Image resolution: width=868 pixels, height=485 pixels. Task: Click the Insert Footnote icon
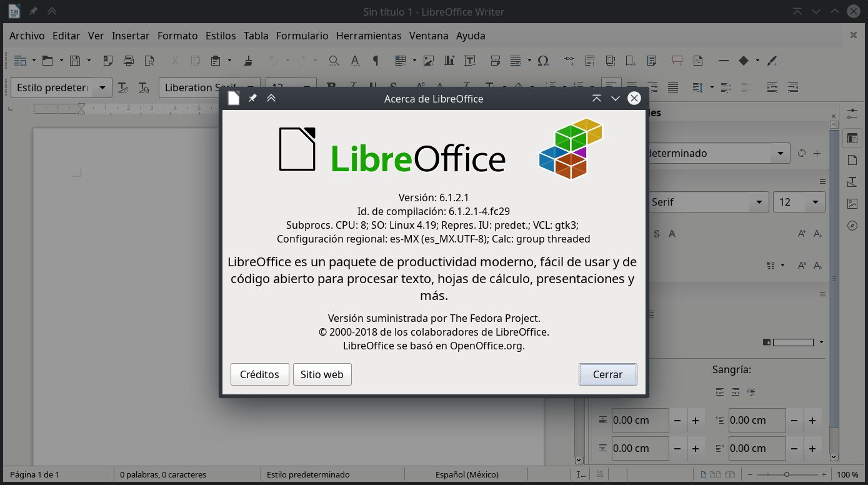(590, 61)
